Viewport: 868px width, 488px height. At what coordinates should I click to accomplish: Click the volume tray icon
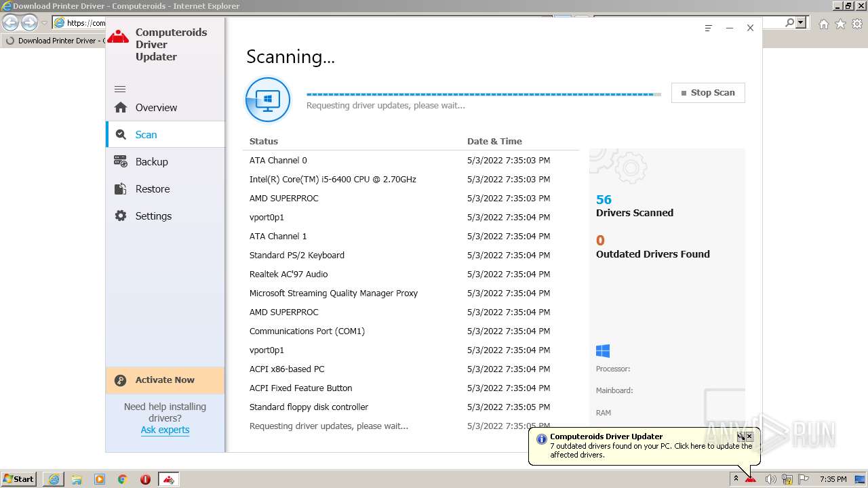pyautogui.click(x=770, y=479)
